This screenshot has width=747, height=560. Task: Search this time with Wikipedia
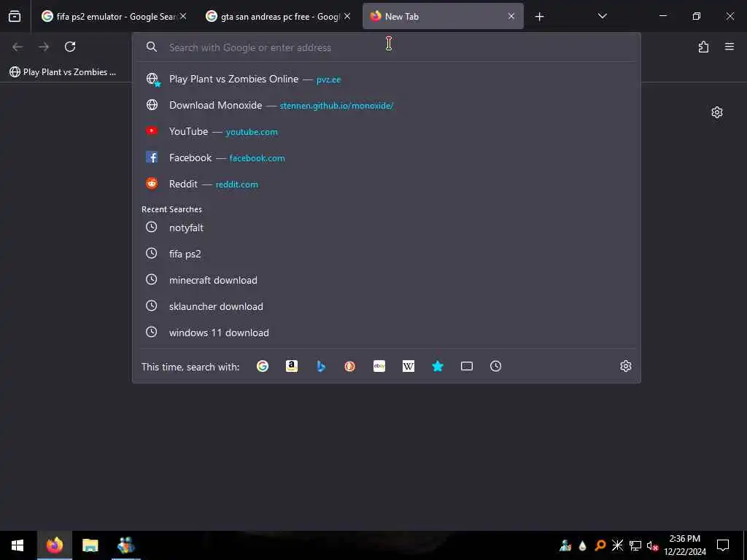point(409,366)
